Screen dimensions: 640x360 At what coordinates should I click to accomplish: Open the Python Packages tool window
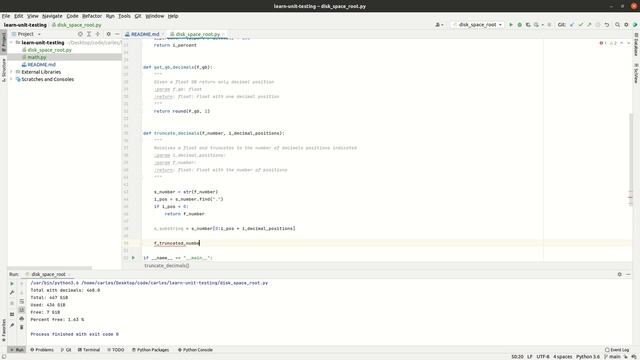pyautogui.click(x=150, y=350)
